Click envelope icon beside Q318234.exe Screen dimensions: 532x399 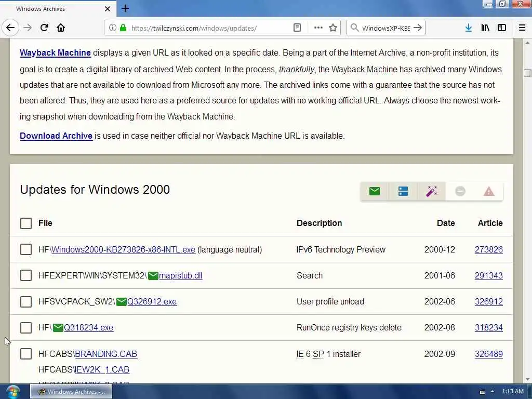click(x=58, y=328)
